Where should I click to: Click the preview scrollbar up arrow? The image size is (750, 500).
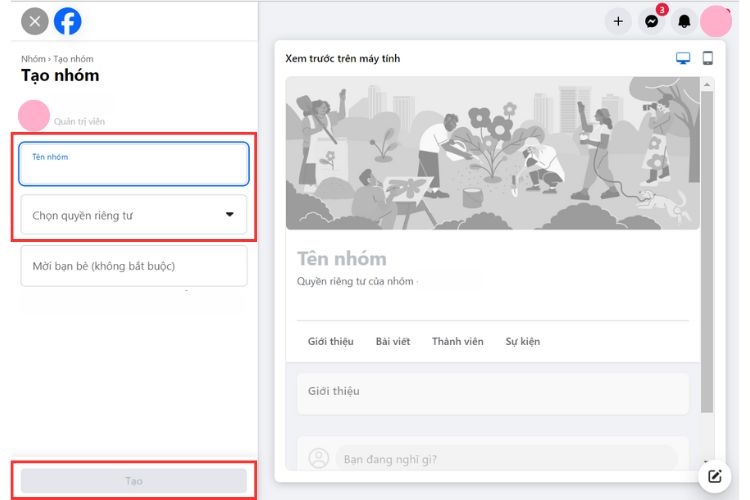707,85
